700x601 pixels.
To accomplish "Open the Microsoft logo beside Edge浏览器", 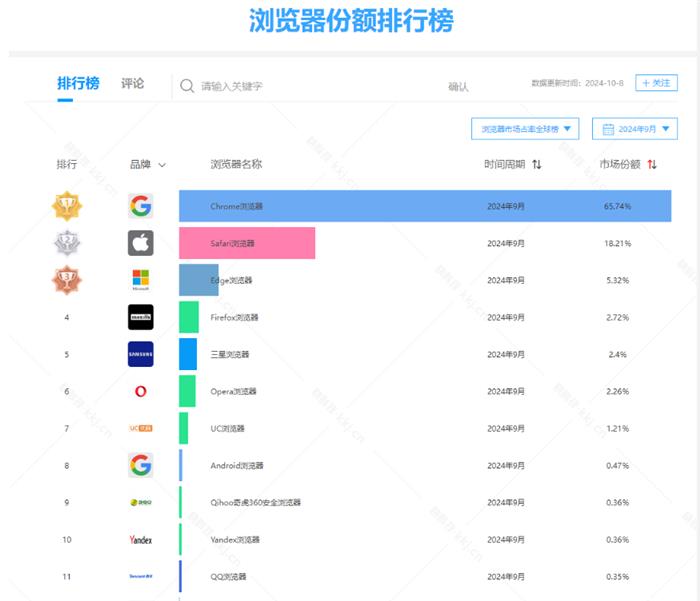I will coord(141,280).
